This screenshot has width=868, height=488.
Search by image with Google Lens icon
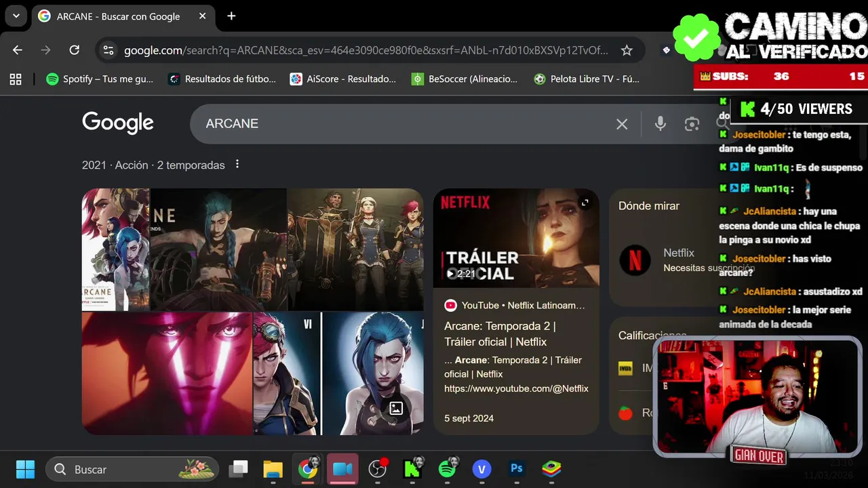point(692,124)
